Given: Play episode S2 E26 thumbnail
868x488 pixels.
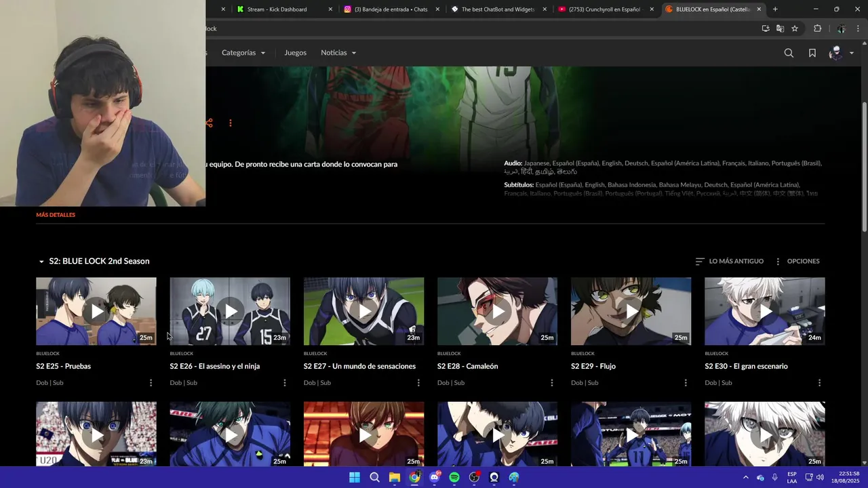Looking at the screenshot, I should (230, 311).
